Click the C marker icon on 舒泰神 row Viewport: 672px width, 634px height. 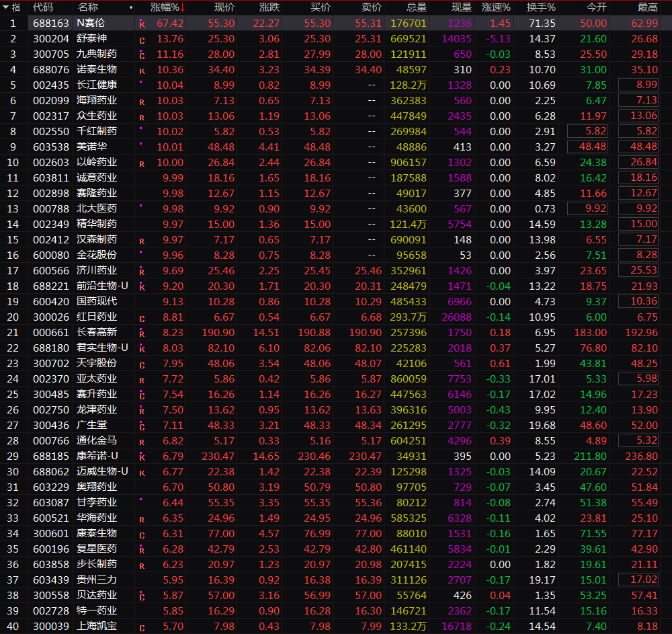coord(142,40)
